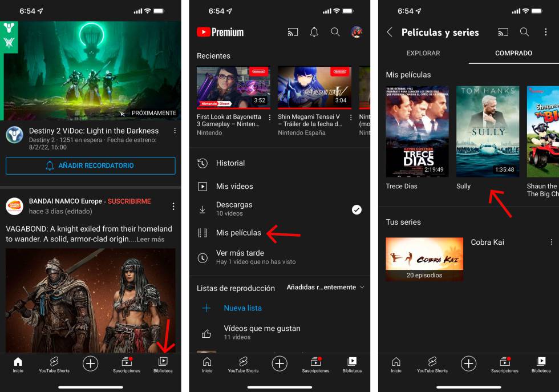Open YouTube Shorts in first phone screen
Viewport: 559px width, 392px height.
[x=54, y=365]
